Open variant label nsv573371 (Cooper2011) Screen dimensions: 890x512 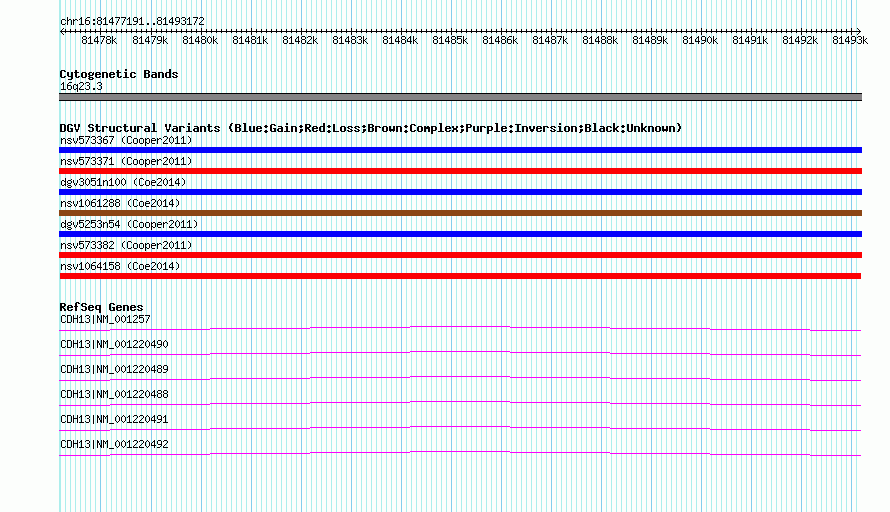pos(126,161)
